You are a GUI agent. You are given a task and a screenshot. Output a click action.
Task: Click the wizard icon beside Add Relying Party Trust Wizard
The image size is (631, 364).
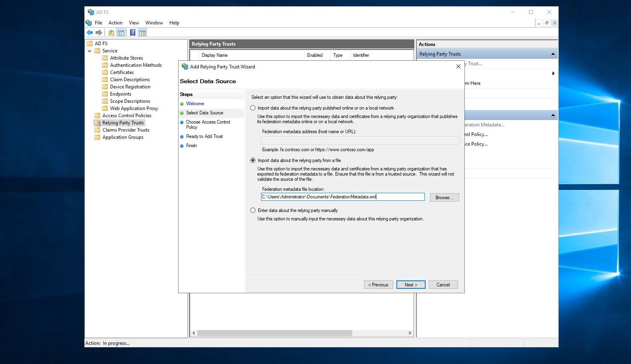coord(185,66)
